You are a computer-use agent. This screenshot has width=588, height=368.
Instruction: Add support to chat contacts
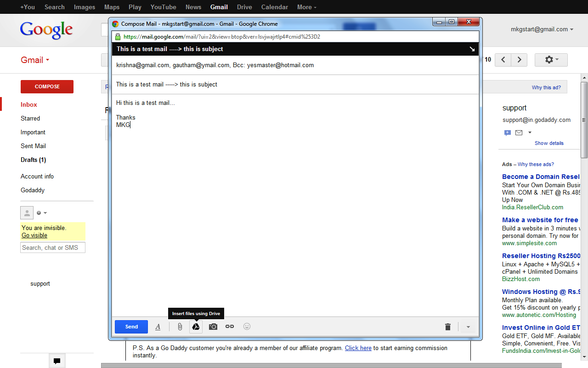(508, 132)
